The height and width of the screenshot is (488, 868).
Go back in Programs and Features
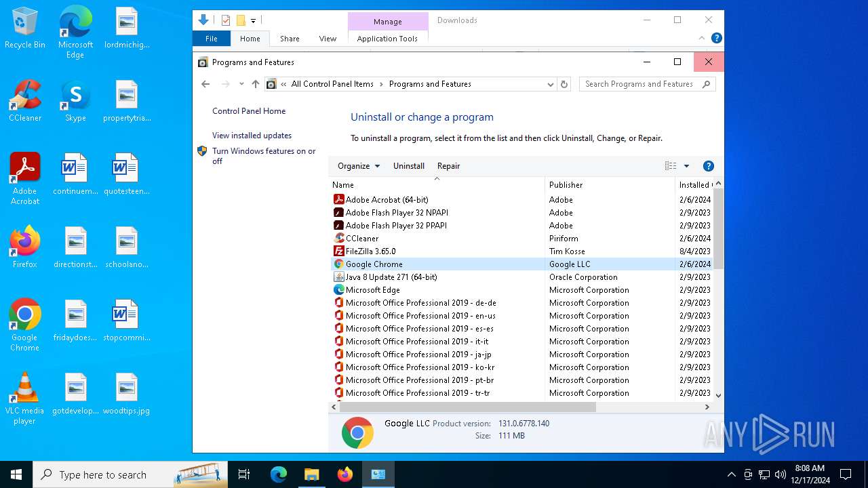click(x=205, y=84)
